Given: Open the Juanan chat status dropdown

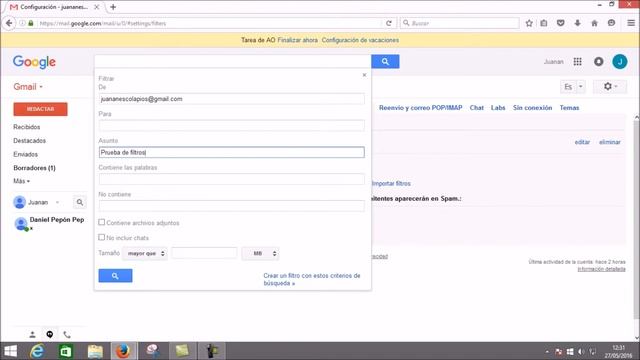Looking at the screenshot, I should pos(57,202).
